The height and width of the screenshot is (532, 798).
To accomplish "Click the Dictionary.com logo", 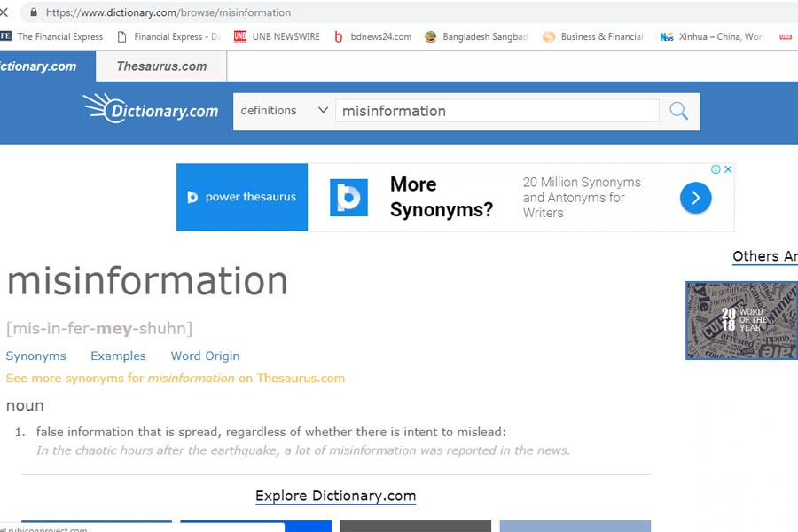I will coord(151,109).
